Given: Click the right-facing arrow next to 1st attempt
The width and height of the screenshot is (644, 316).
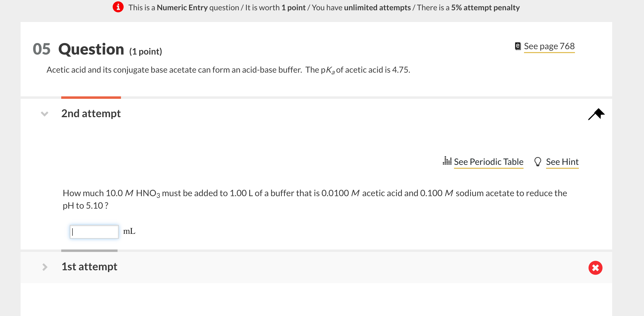Looking at the screenshot, I should (x=45, y=267).
